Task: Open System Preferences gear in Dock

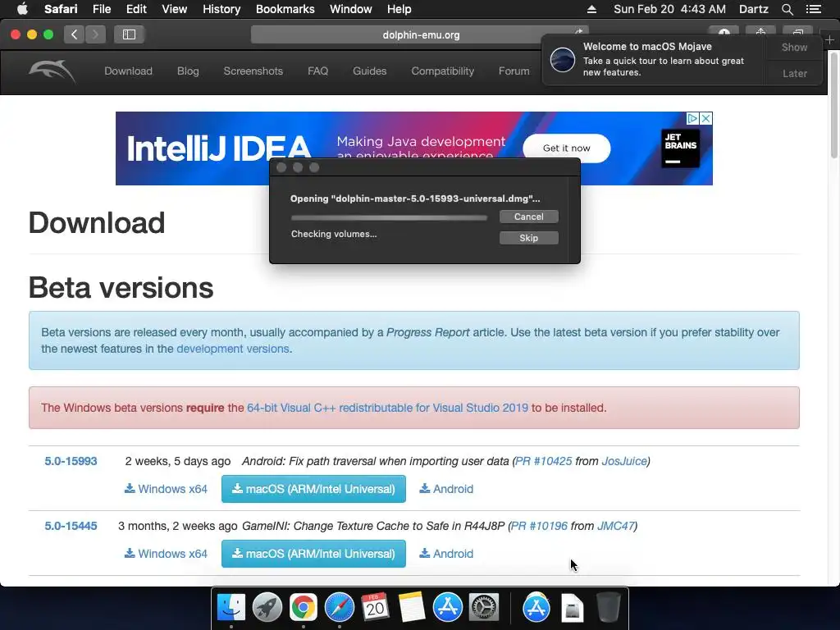Action: tap(484, 607)
